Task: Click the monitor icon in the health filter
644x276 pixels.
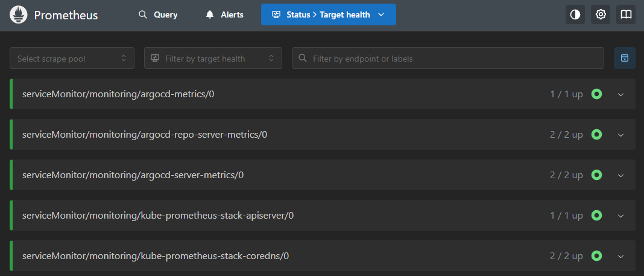Action: tap(155, 58)
